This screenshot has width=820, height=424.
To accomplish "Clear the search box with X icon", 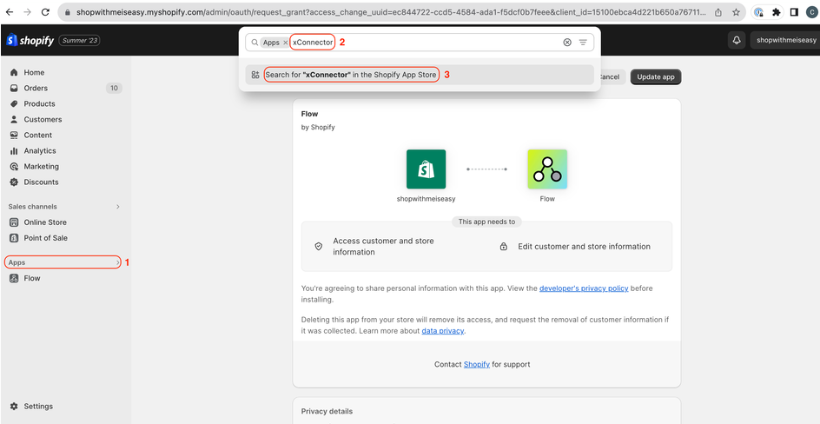I will [567, 42].
